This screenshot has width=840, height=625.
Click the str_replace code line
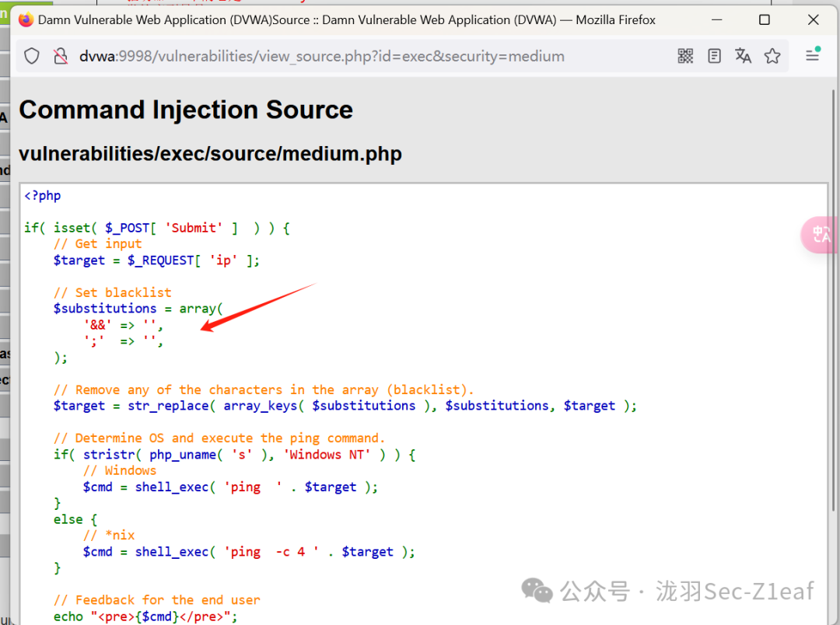pos(345,406)
